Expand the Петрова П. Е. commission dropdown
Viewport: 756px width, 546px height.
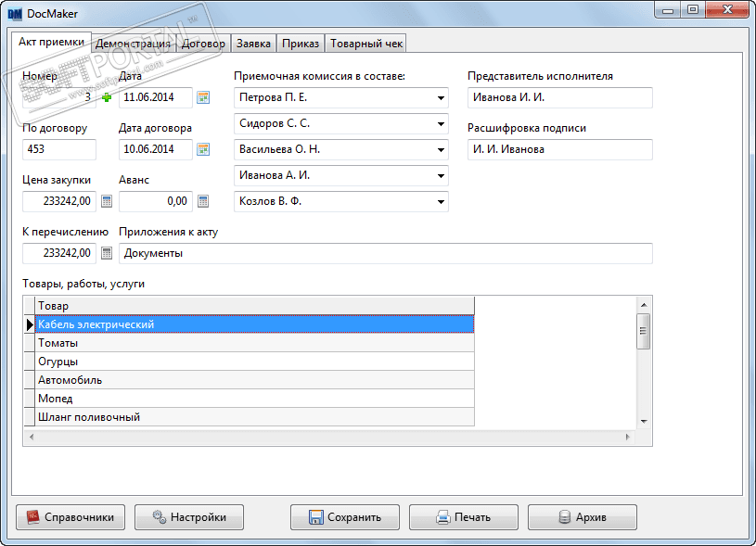coord(441,98)
